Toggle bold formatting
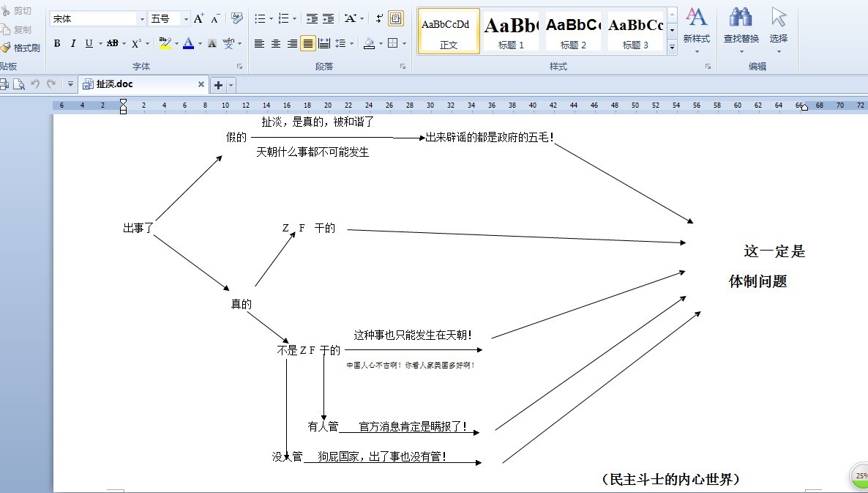 pos(57,44)
